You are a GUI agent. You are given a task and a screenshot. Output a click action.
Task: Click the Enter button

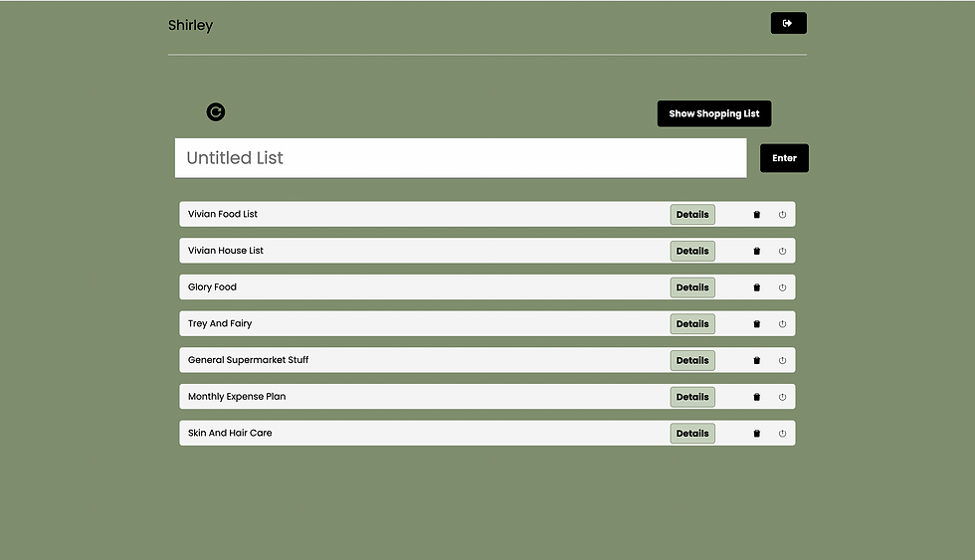(784, 158)
